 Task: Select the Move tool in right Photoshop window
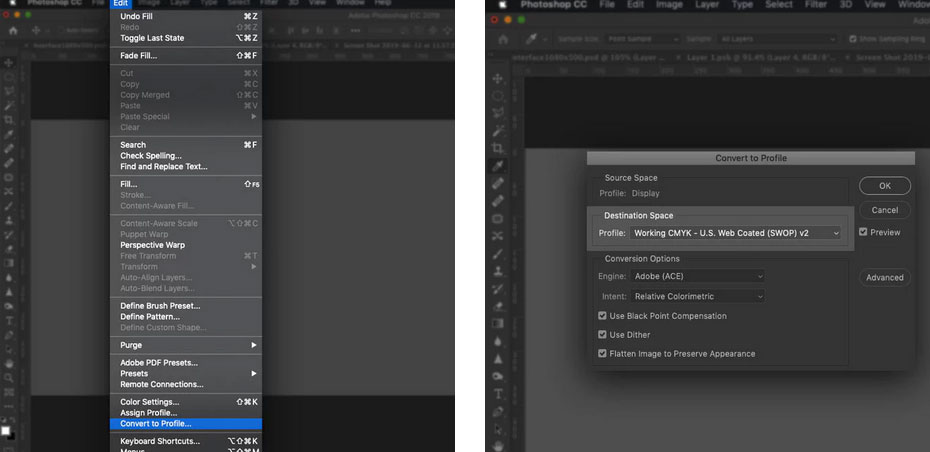coord(497,78)
